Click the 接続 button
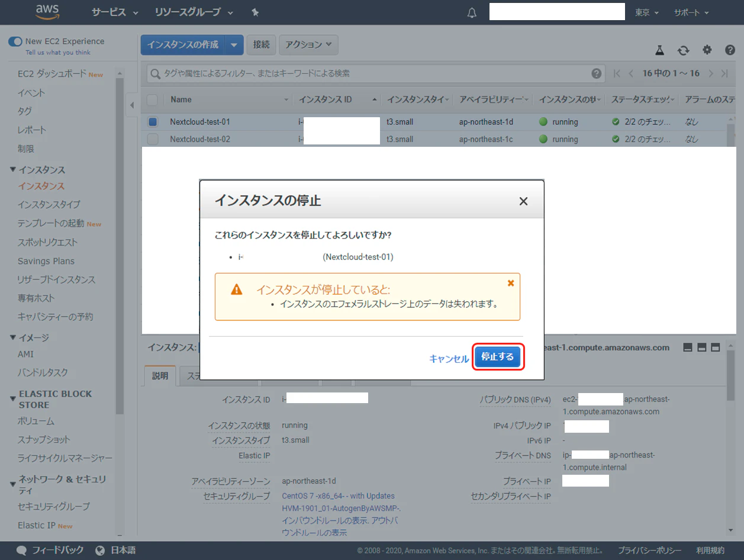 point(261,44)
